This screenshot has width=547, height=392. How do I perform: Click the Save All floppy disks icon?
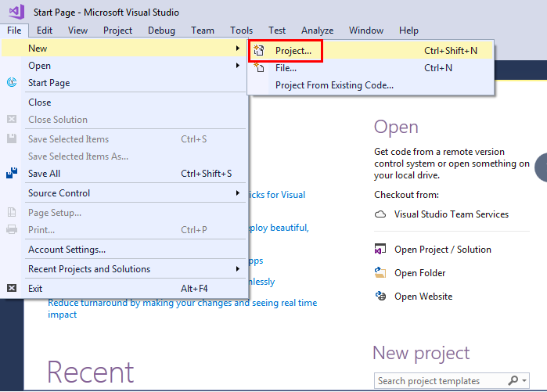pos(12,174)
